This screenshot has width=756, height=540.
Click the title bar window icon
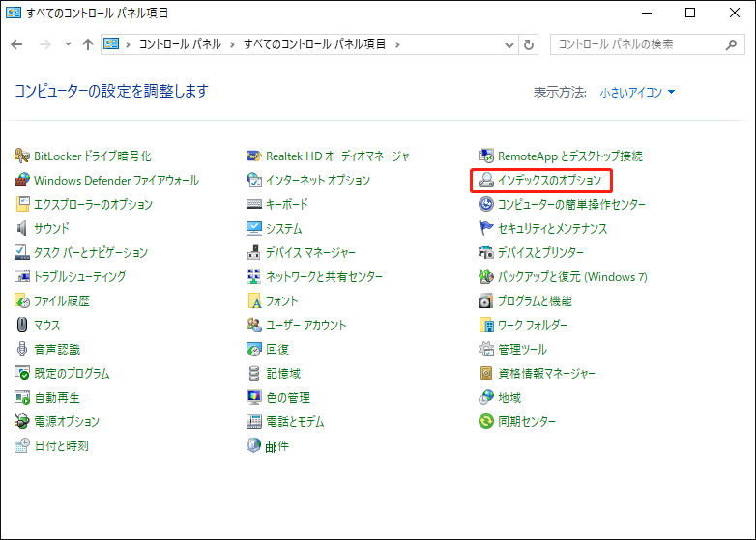point(14,13)
